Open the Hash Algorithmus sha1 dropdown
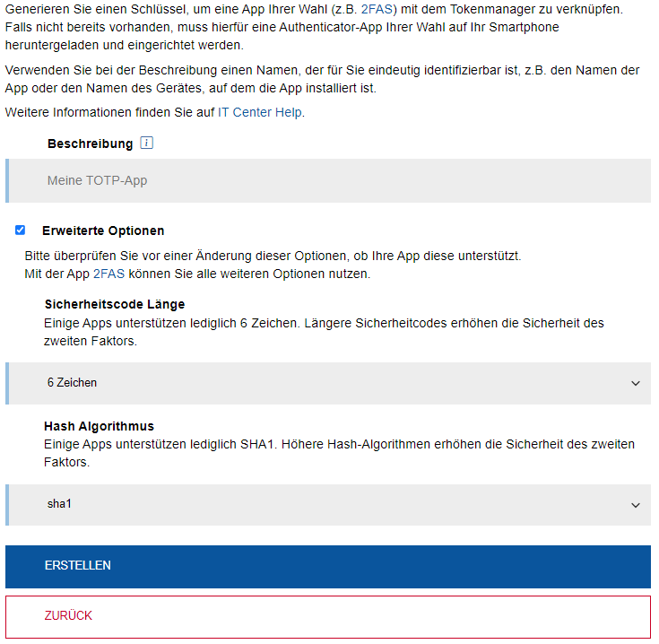The width and height of the screenshot is (659, 644). coord(328,505)
